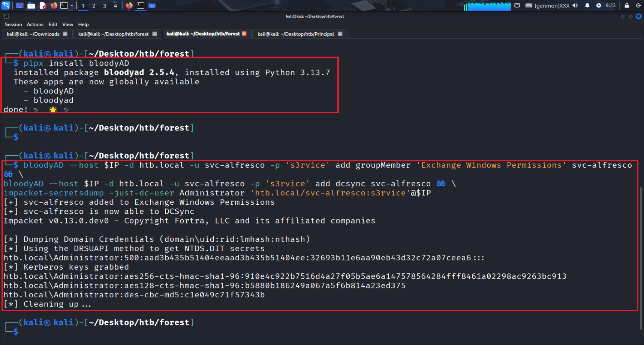This screenshot has width=644, height=345.
Task: Open the volume speaker control
Action: click(x=575, y=6)
